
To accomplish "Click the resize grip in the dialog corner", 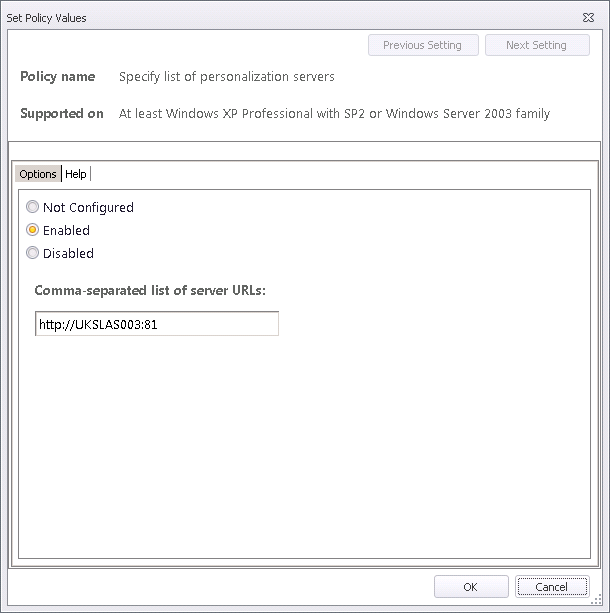I will (x=598, y=600).
